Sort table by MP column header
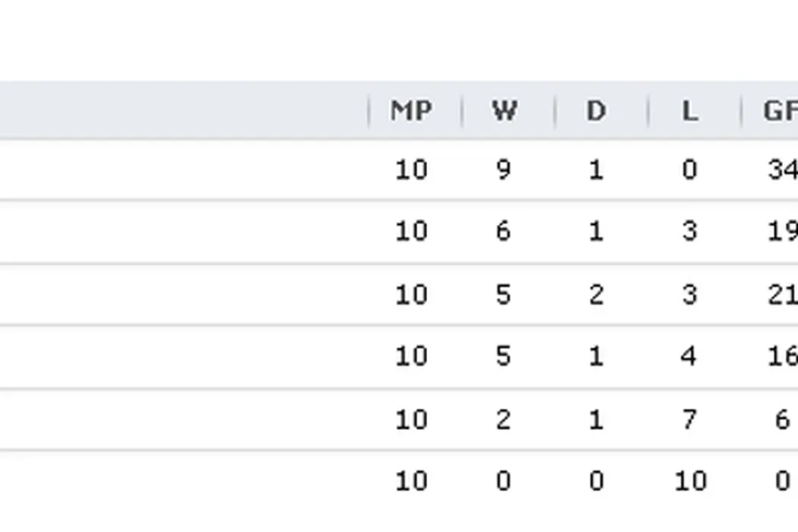Viewport: 798px width, 532px height. [x=411, y=111]
